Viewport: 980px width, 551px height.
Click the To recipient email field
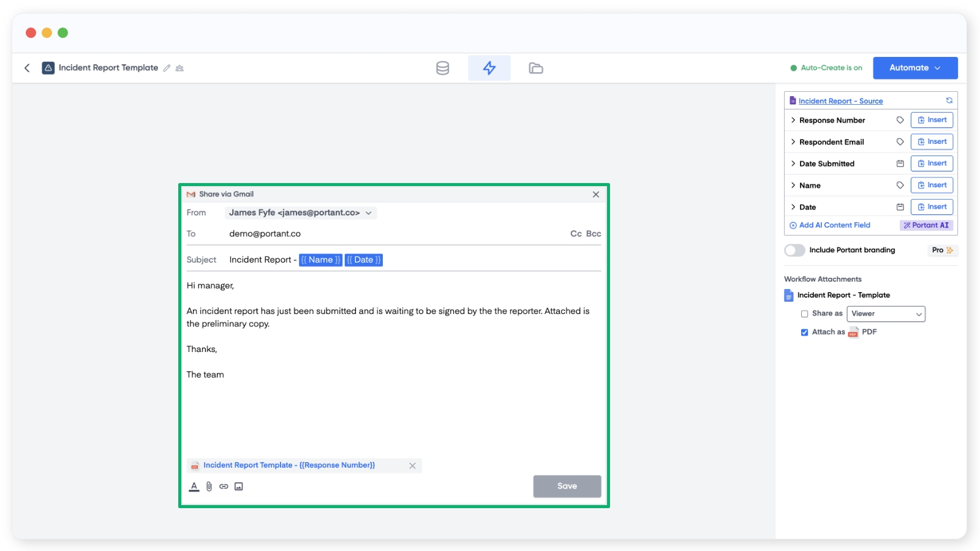tap(392, 234)
